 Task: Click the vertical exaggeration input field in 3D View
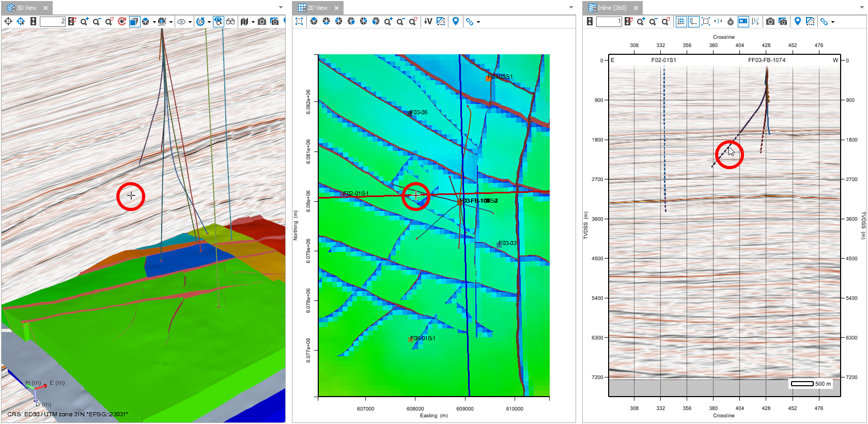click(x=52, y=22)
